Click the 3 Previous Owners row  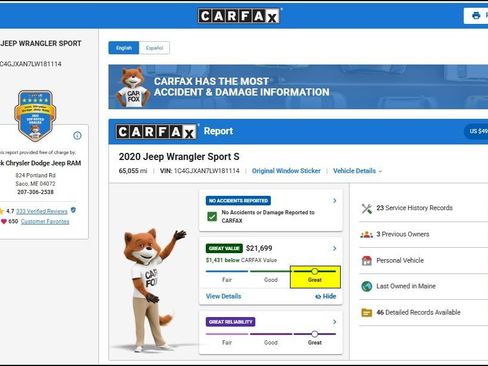[424, 234]
